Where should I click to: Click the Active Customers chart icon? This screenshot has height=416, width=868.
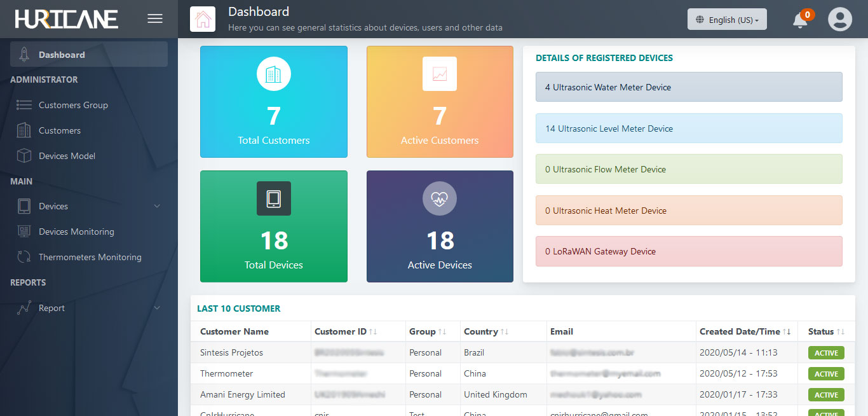[439, 74]
